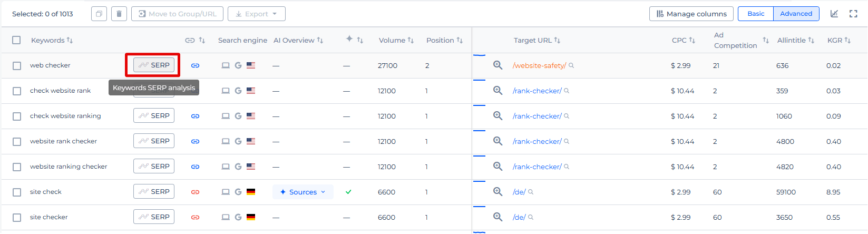Viewport: 868px width, 234px height.
Task: Switch to Basic view tab
Action: (x=756, y=14)
